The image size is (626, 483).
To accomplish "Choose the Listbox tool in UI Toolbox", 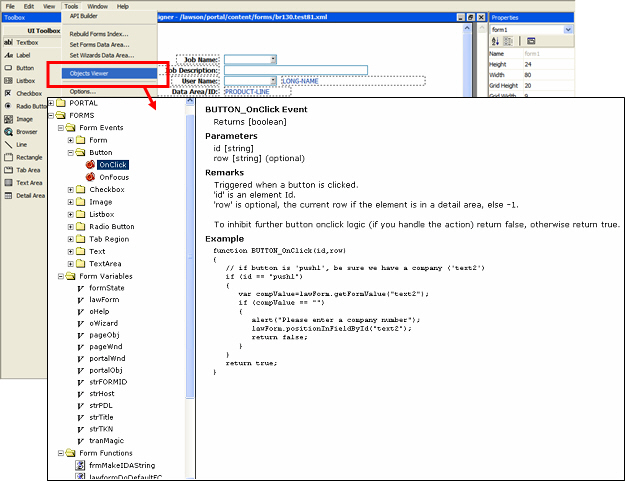I will click(20, 81).
